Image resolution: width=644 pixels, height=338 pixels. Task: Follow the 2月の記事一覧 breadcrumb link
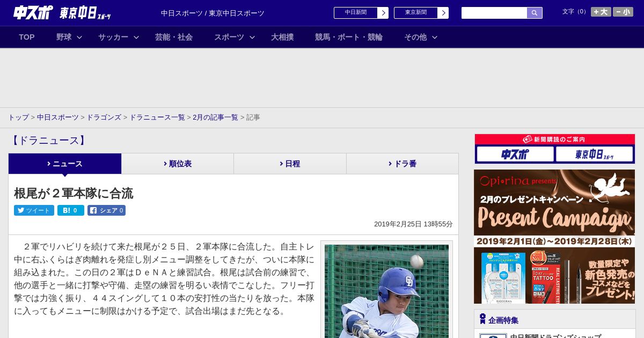[215, 117]
